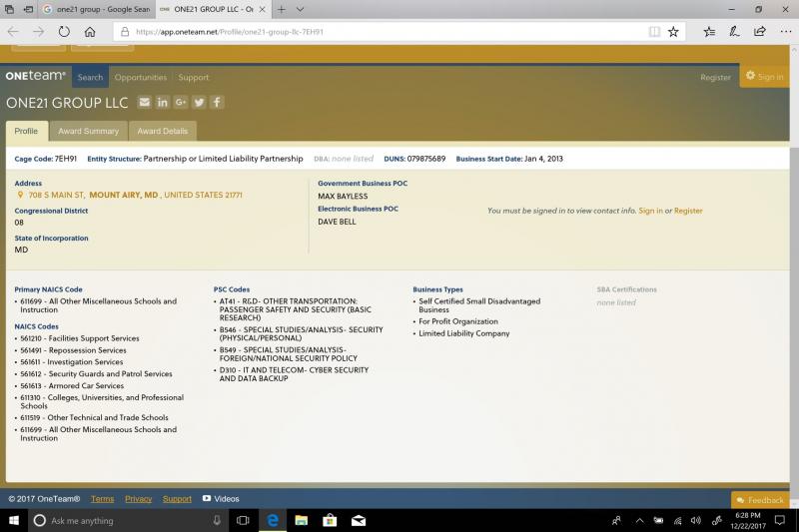This screenshot has width=799, height=532.
Task: Open the Edge more options menu
Action: [786, 32]
